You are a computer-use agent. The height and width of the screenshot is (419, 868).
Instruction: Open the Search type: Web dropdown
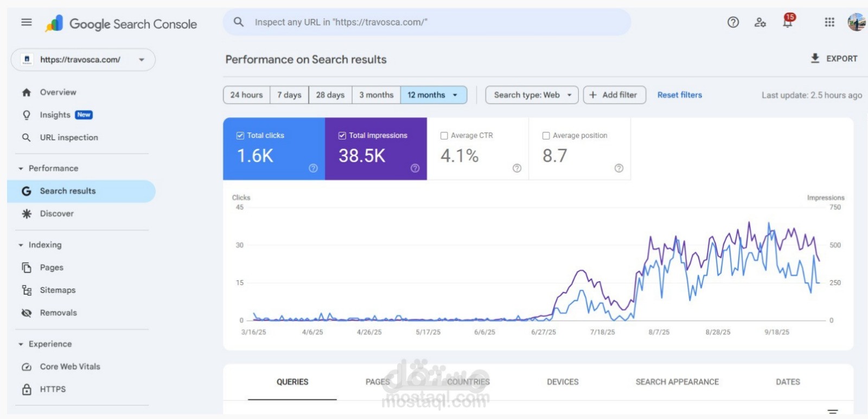click(x=532, y=95)
